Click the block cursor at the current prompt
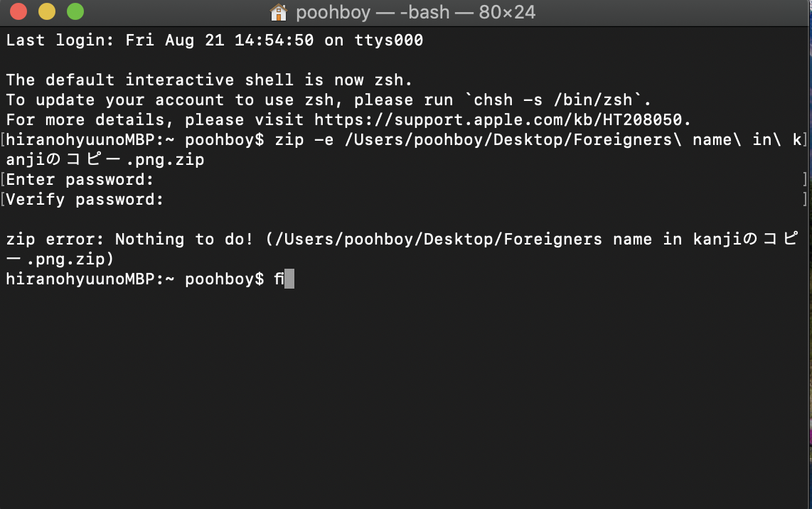812x509 pixels. click(x=289, y=279)
